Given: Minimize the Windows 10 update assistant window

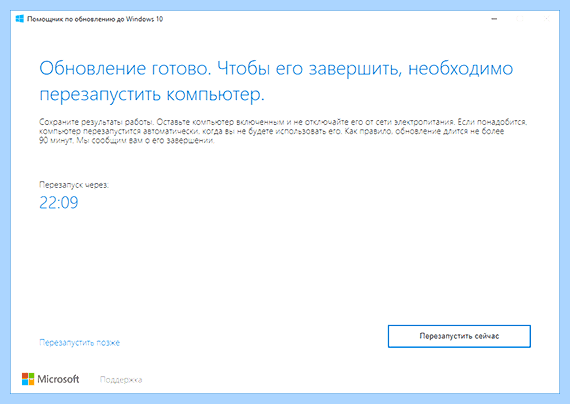Looking at the screenshot, I should (x=494, y=19).
